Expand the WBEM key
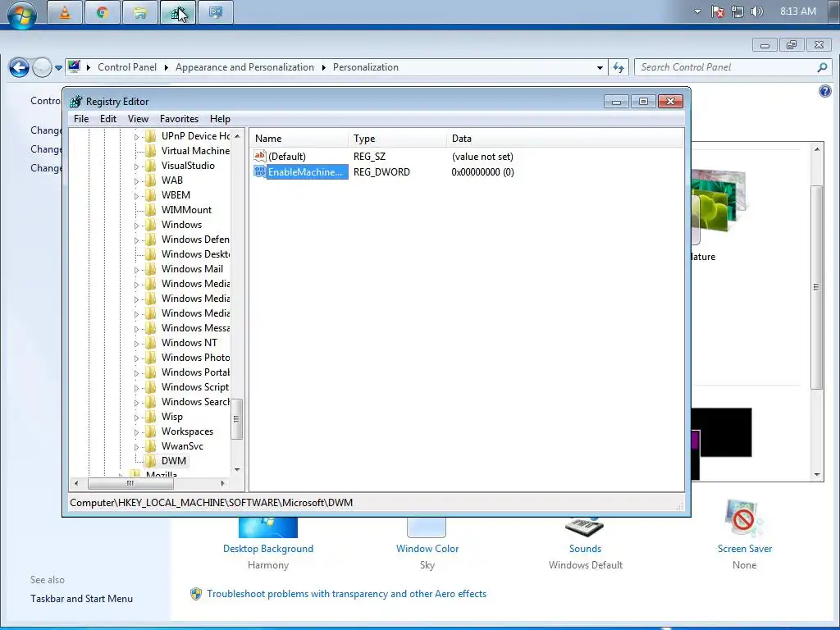Viewport: 840px width, 630px height. point(136,196)
